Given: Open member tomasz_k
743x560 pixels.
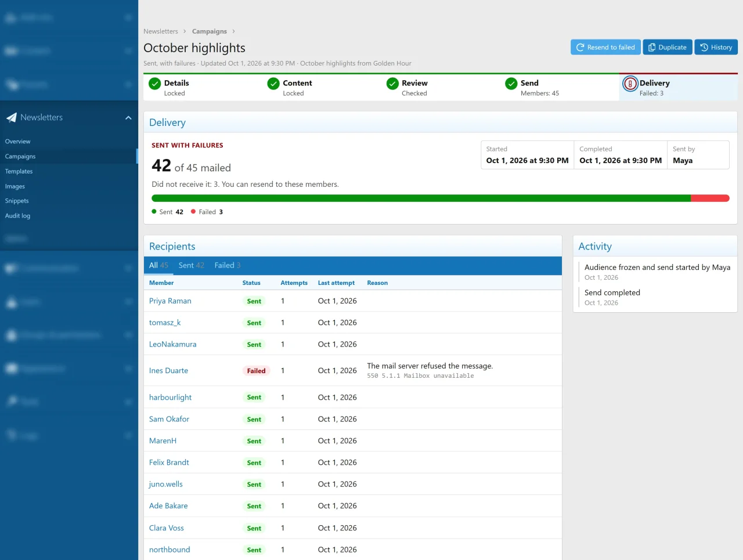Looking at the screenshot, I should tap(165, 323).
